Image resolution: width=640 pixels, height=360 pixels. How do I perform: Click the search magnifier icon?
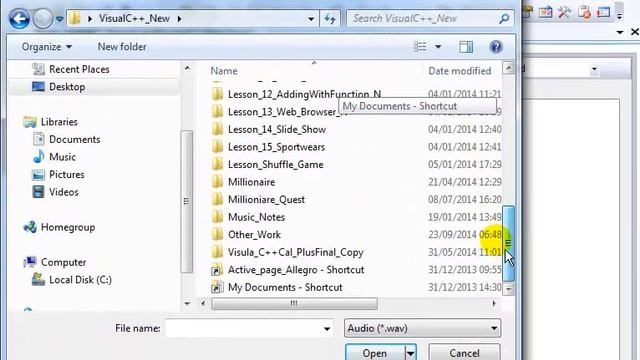pyautogui.click(x=504, y=18)
